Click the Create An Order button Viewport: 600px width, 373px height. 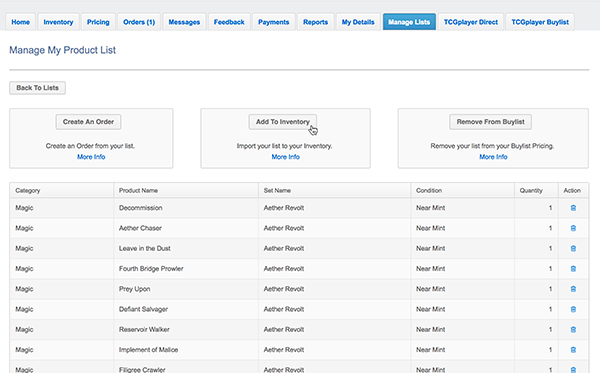coord(88,122)
